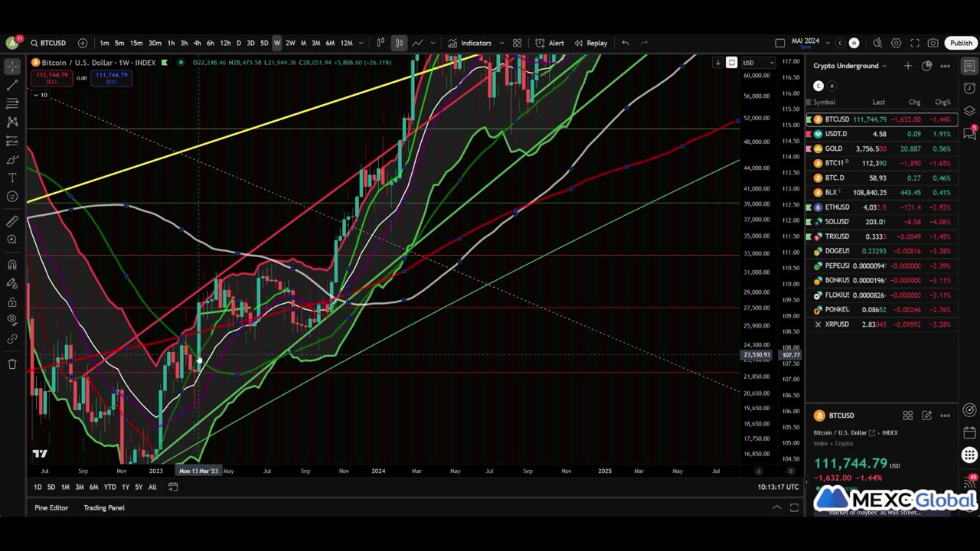980x551 pixels.
Task: Create an Alert
Action: [x=550, y=43]
